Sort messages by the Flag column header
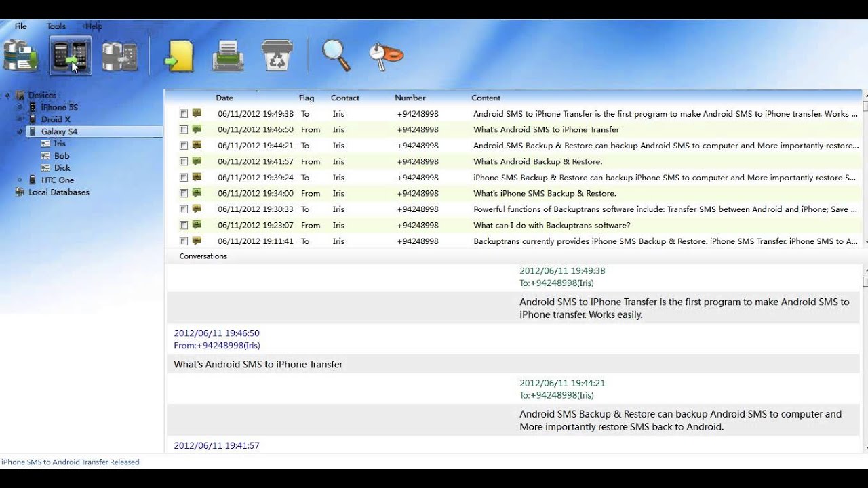868x488 pixels. click(307, 98)
